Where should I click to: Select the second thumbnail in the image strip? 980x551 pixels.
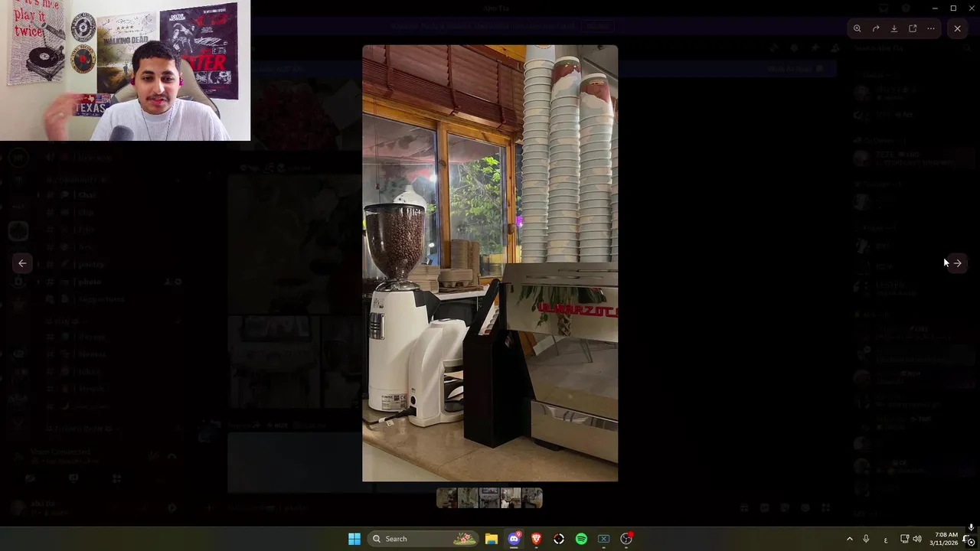[468, 498]
